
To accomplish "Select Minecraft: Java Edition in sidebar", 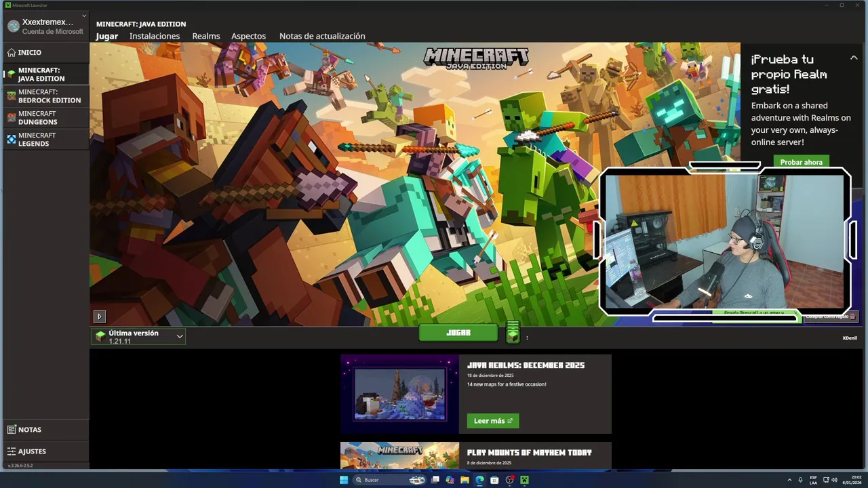I will tap(45, 74).
